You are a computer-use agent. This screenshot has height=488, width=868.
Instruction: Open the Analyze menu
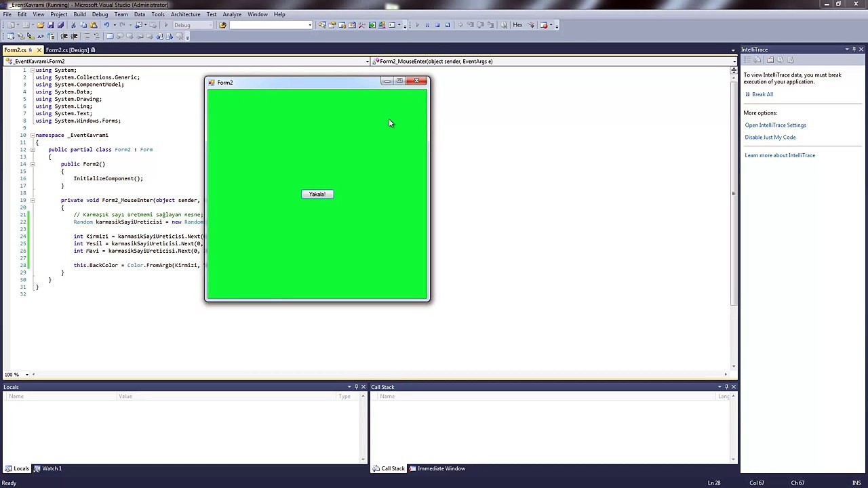pyautogui.click(x=232, y=14)
